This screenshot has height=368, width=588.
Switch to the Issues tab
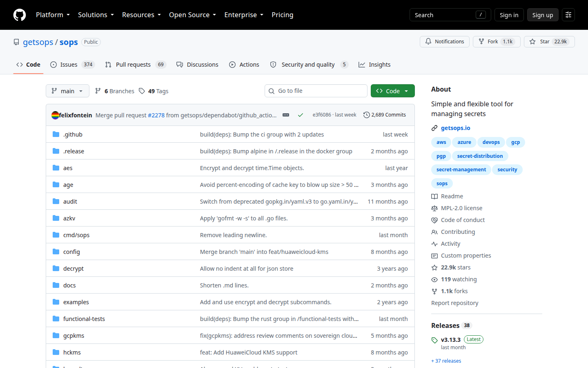pyautogui.click(x=73, y=65)
